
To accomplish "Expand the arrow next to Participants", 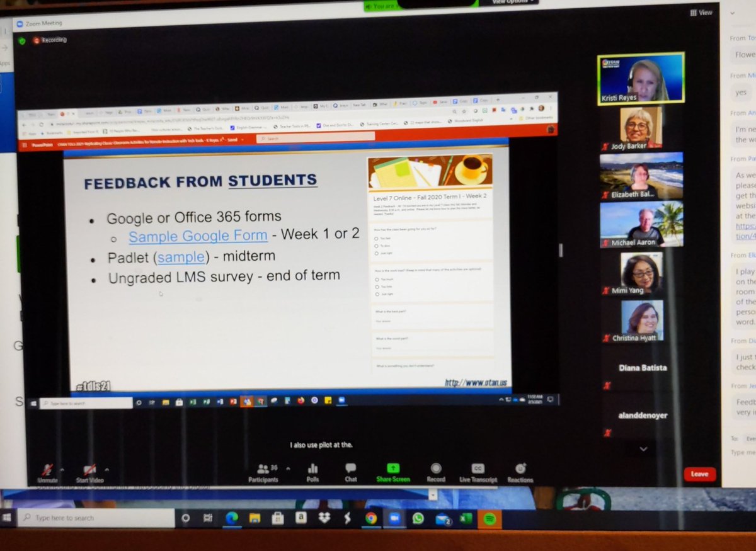I will coord(288,469).
